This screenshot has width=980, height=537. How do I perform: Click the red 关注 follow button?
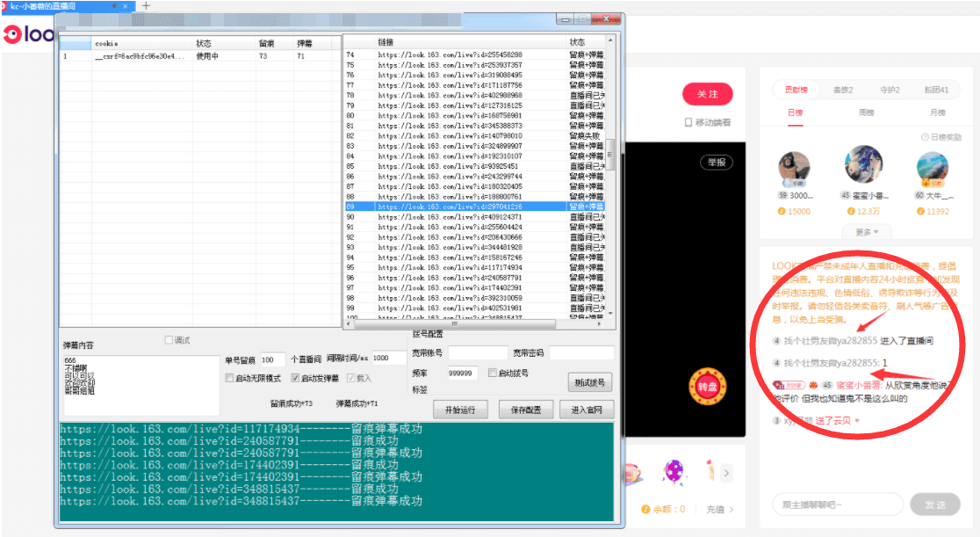coord(708,94)
